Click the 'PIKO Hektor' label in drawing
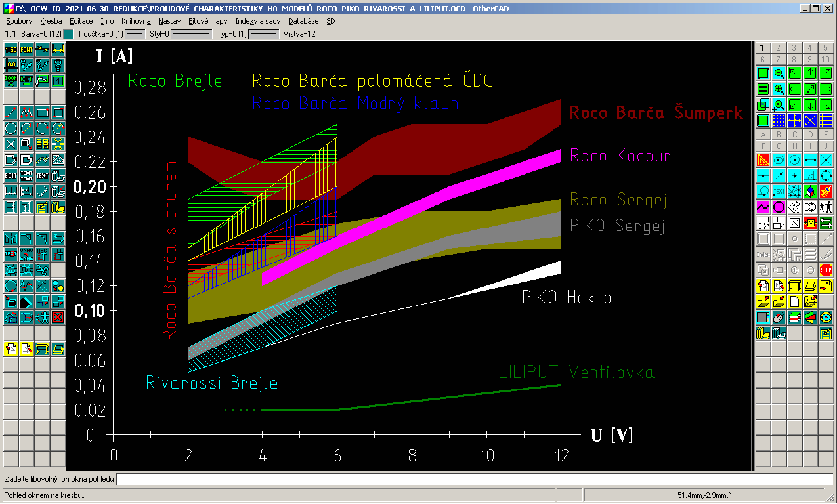Viewport: 837px width, 504px height. coord(570,297)
